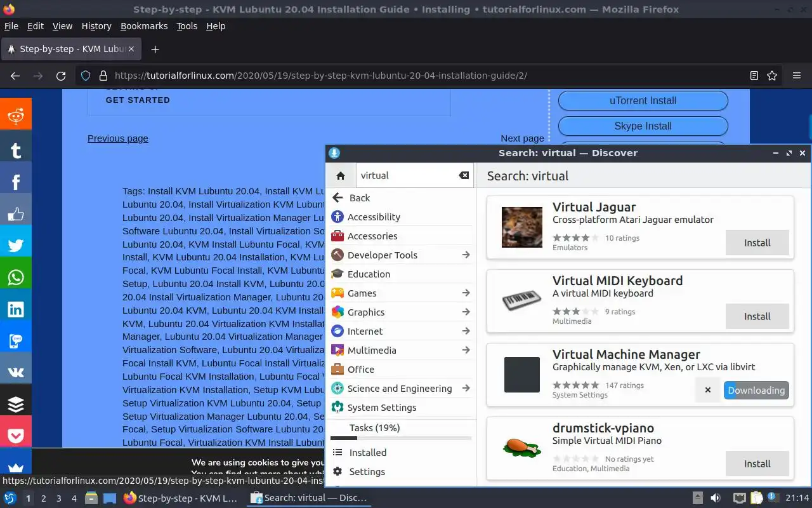Toggle Firefox reader view icon
The height and width of the screenshot is (508, 812).
754,76
